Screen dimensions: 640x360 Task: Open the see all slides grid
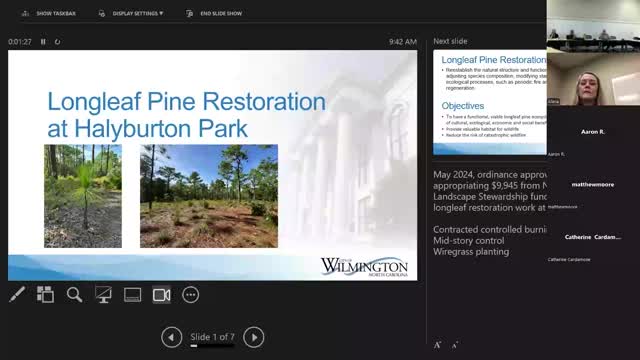(45, 294)
